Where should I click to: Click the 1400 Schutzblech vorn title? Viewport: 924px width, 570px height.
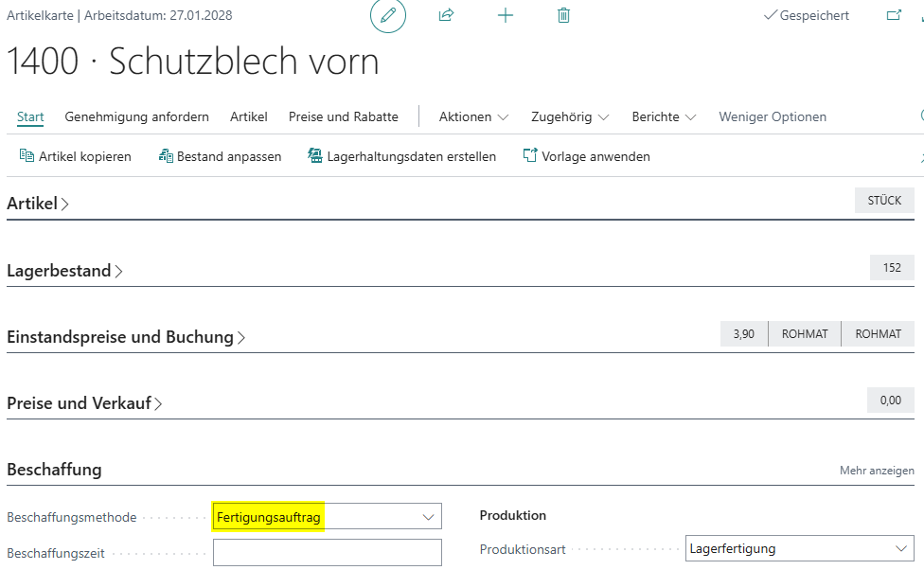(x=193, y=62)
